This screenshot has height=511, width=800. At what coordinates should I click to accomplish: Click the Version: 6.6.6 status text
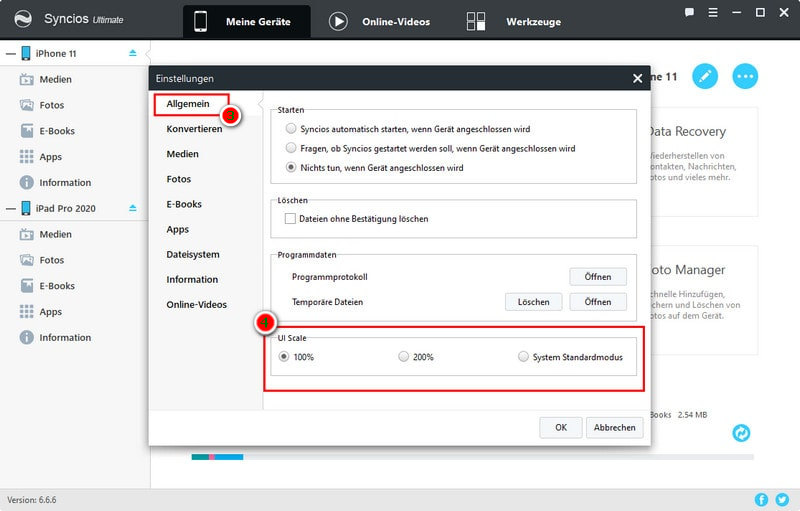(32, 500)
